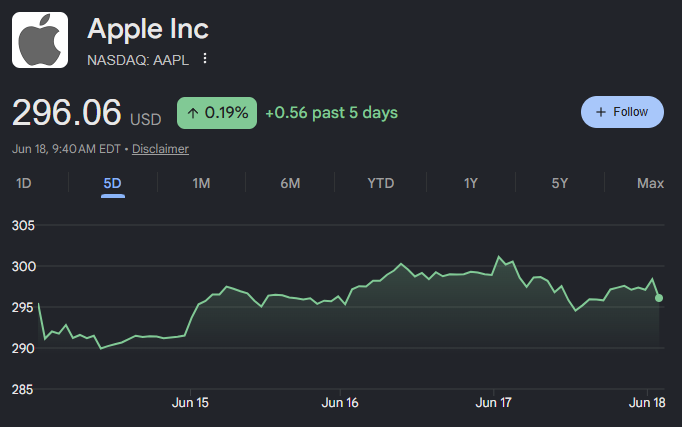Click the current price dot on chart
Image resolution: width=682 pixels, height=427 pixels.
coord(659,298)
